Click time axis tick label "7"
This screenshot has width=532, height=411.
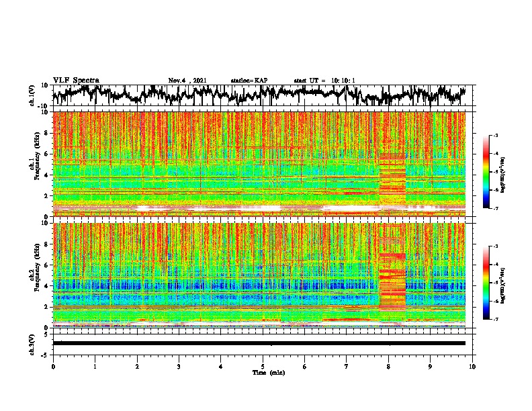(x=347, y=367)
